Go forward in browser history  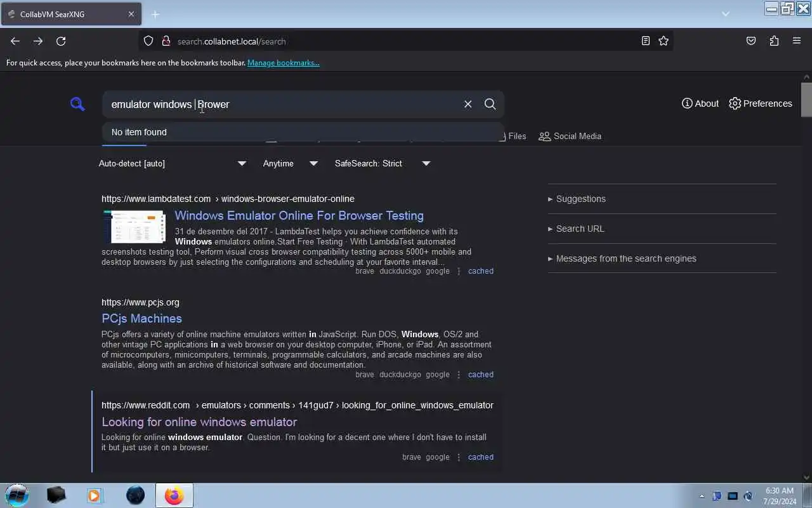click(x=38, y=41)
